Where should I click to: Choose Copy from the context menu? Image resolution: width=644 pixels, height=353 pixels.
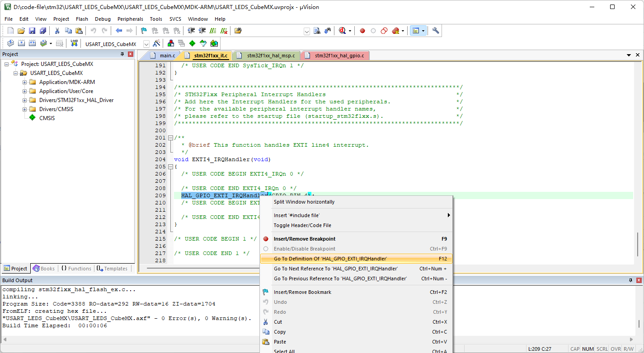click(x=357, y=332)
